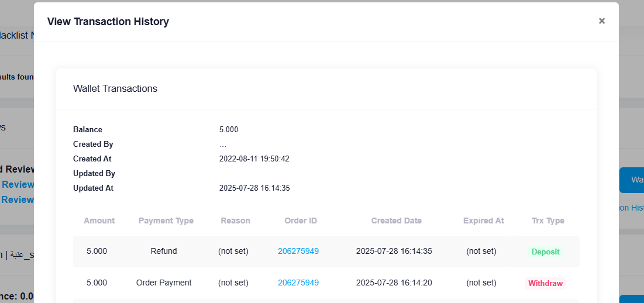Click the Deposit transaction type badge
The height and width of the screenshot is (303, 644).
(x=545, y=252)
